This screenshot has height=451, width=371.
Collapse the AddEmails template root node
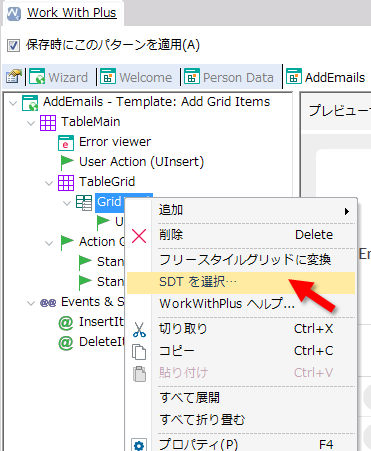(13, 103)
